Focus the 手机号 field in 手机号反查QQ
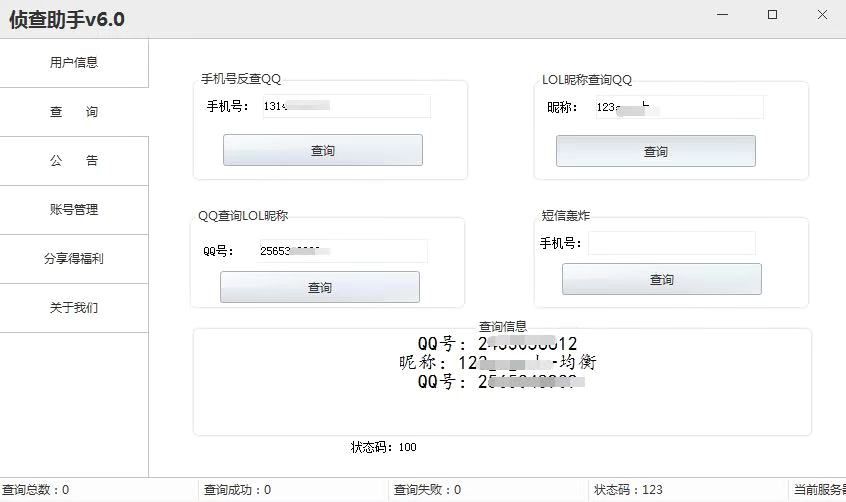Screen dimensions: 846x502 (346, 106)
